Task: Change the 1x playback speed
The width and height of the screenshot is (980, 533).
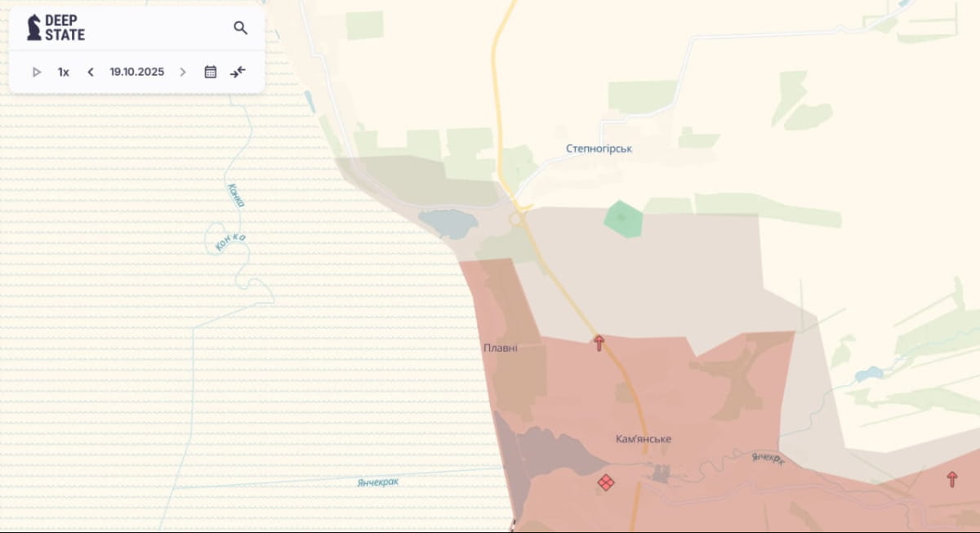Action: coord(63,72)
